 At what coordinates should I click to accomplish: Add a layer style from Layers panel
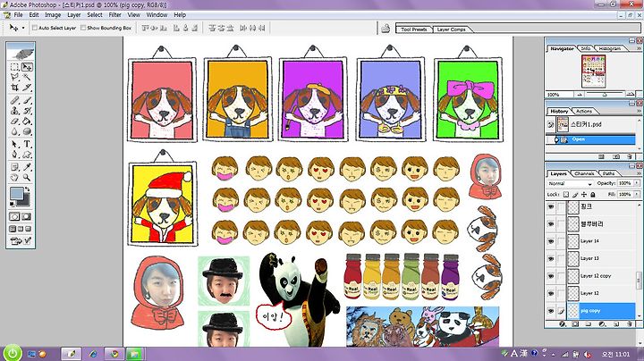pyautogui.click(x=563, y=324)
